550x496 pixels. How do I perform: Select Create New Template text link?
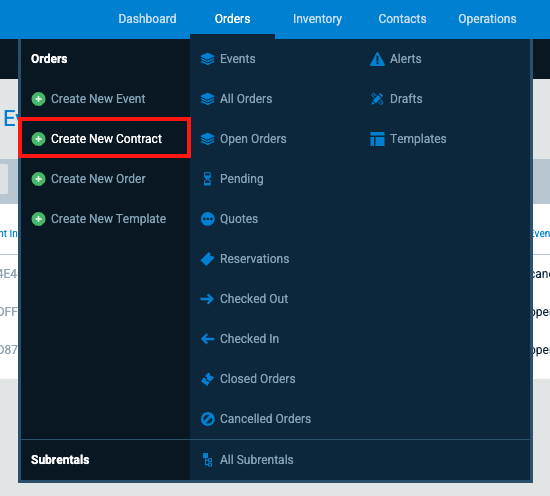(x=108, y=219)
